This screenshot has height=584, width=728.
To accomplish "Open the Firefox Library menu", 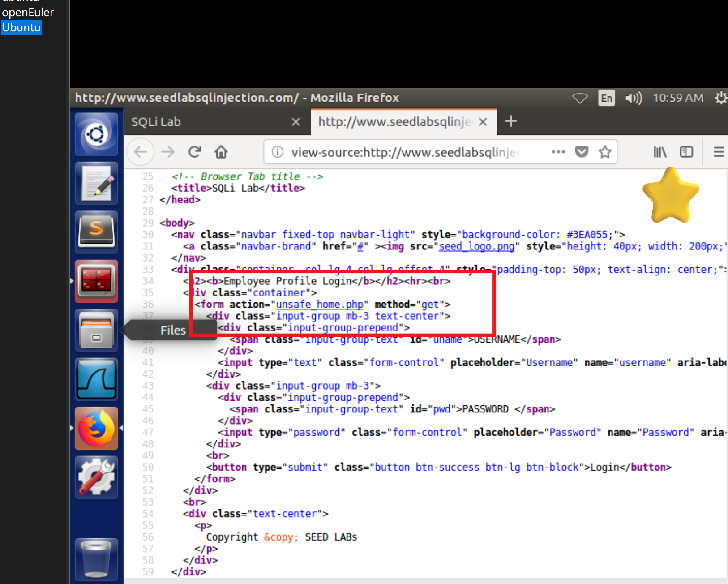I will [x=660, y=152].
